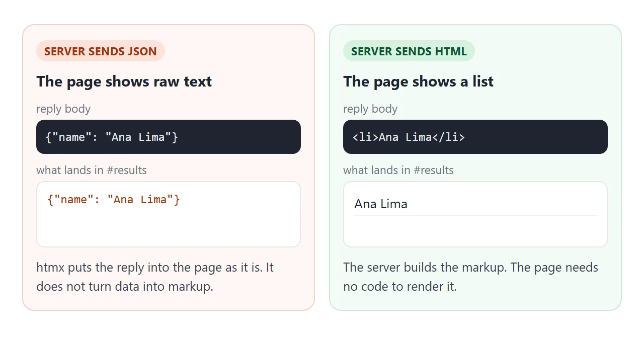Click reply body label in JSON card
Screen dimensions: 644x337
coord(63,109)
